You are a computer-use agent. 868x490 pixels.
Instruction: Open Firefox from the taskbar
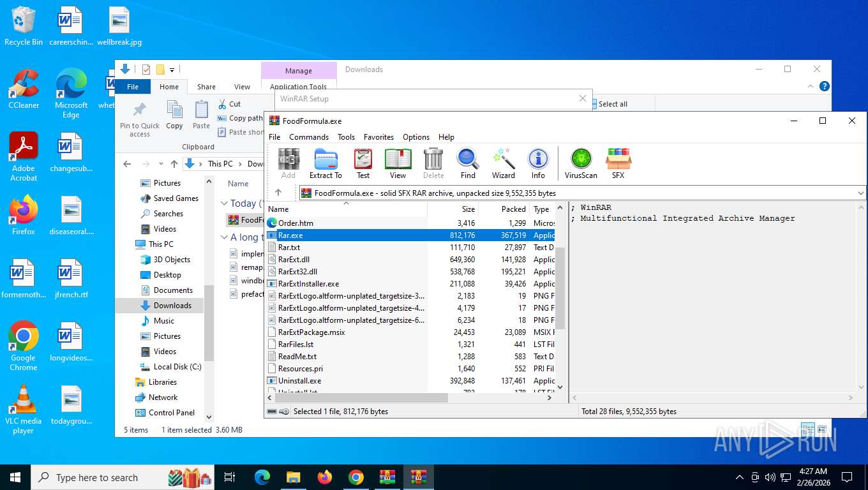pos(325,477)
